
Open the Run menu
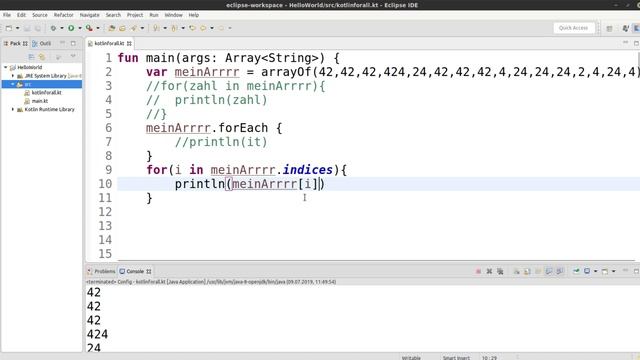click(x=154, y=15)
